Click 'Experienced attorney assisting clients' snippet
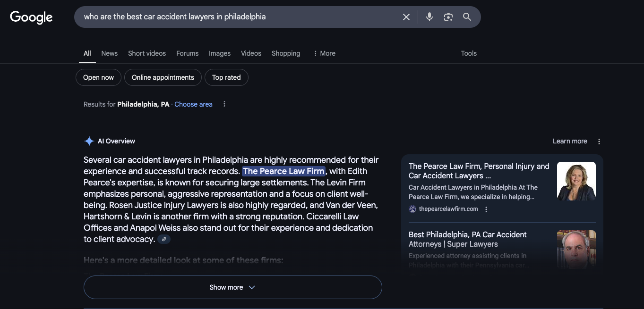Viewport: 644px width, 309px height. [469, 260]
